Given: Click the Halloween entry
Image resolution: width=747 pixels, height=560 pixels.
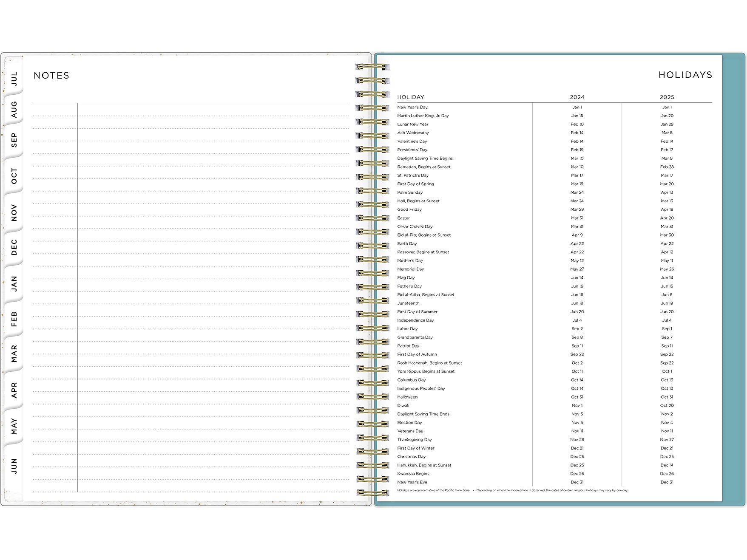Looking at the screenshot, I should point(407,397).
